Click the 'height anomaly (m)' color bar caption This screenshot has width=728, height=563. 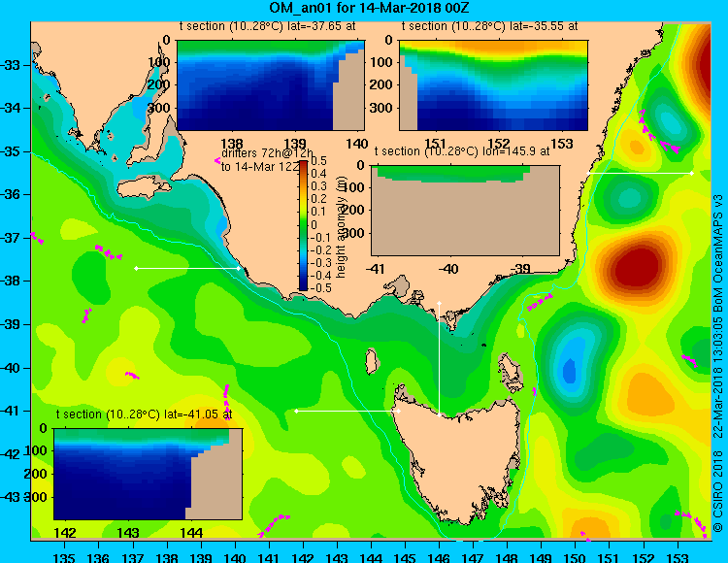[x=342, y=226]
